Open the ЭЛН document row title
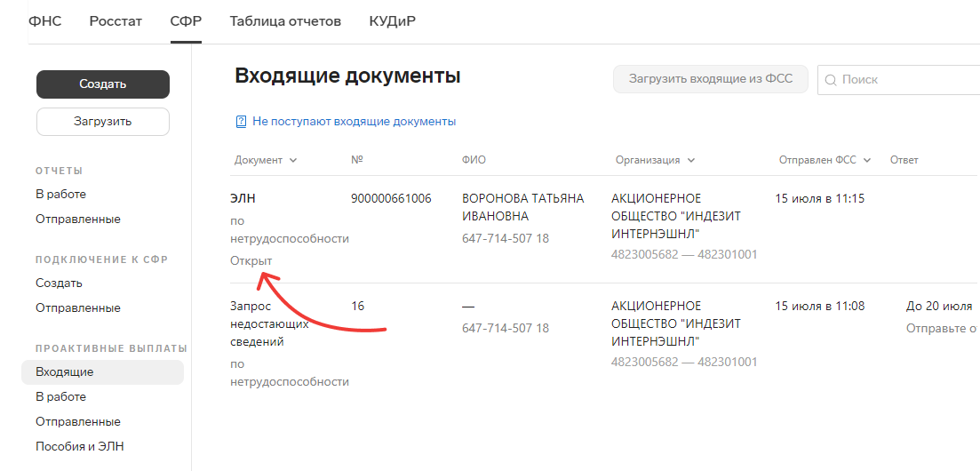This screenshot has width=980, height=471. point(243,199)
